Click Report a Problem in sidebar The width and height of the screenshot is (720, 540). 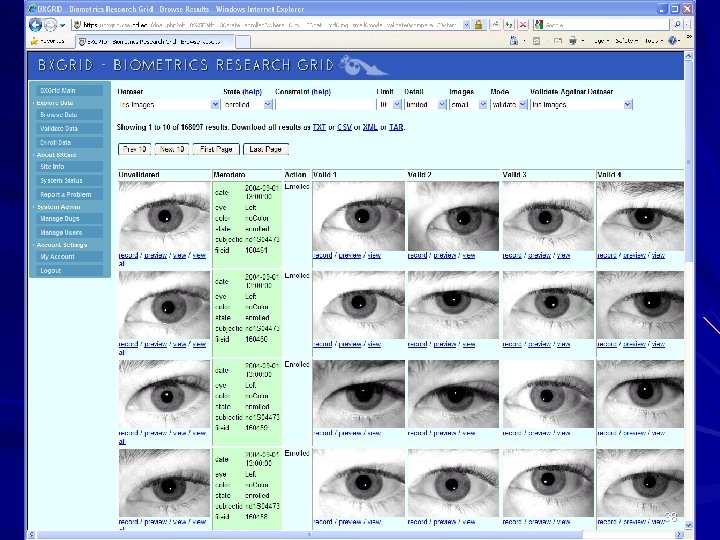tap(69, 194)
